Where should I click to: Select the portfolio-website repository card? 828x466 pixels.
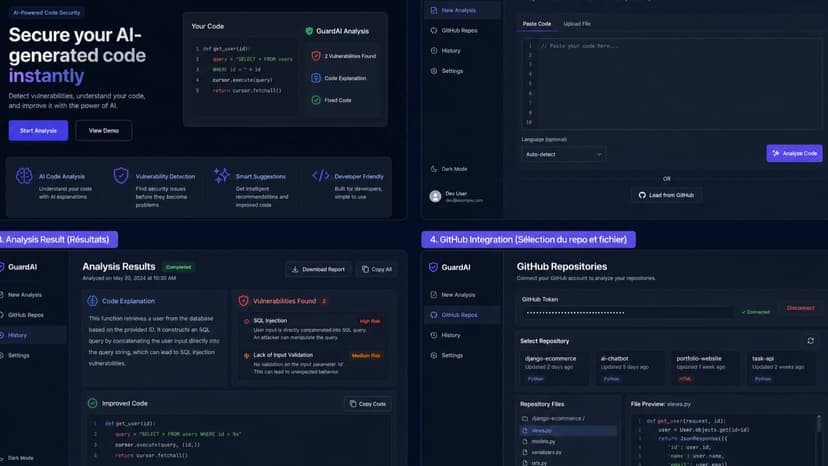[x=705, y=368]
